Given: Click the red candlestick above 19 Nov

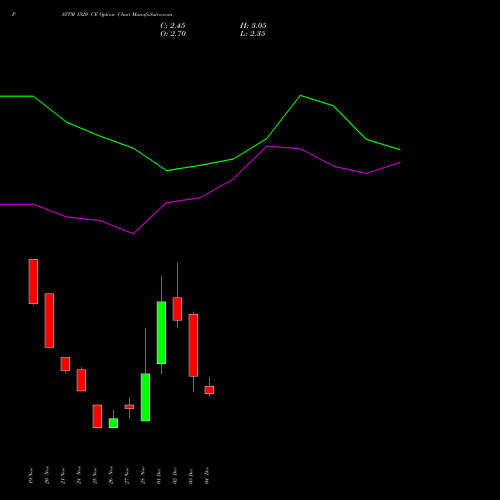Looking at the screenshot, I should (x=33, y=281).
